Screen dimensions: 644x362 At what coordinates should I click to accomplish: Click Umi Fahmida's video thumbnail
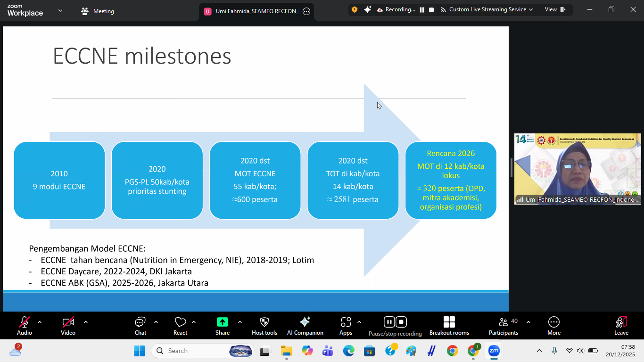pyautogui.click(x=577, y=169)
